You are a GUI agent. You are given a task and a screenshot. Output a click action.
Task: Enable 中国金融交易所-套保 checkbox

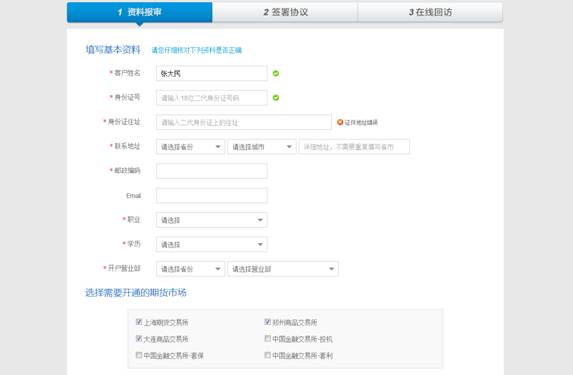(x=139, y=355)
